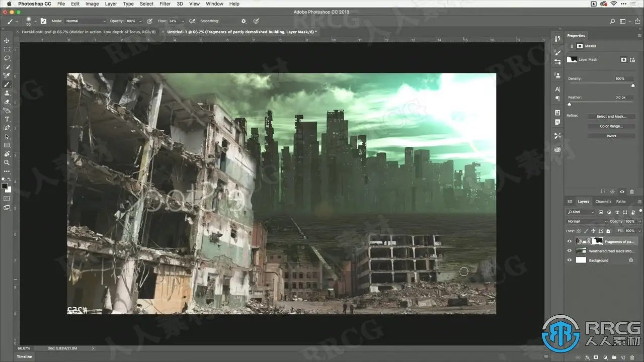The image size is (644, 362).
Task: Hide the Fragments of partly demolished layer
Action: (x=570, y=241)
